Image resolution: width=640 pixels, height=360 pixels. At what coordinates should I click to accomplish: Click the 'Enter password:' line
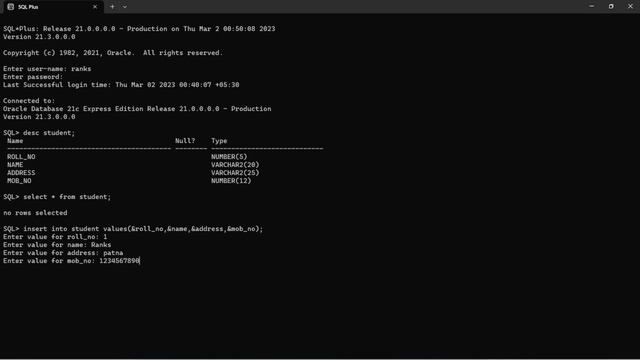[33, 77]
